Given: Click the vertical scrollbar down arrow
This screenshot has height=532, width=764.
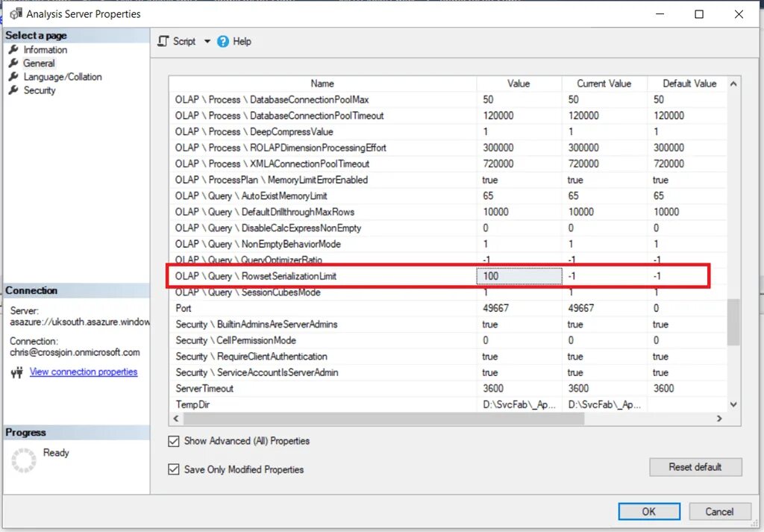Looking at the screenshot, I should [x=733, y=404].
